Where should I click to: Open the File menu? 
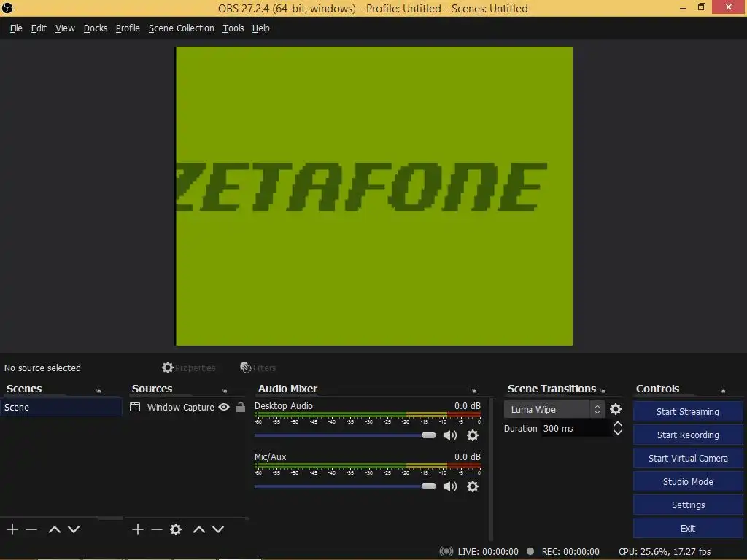tap(16, 28)
